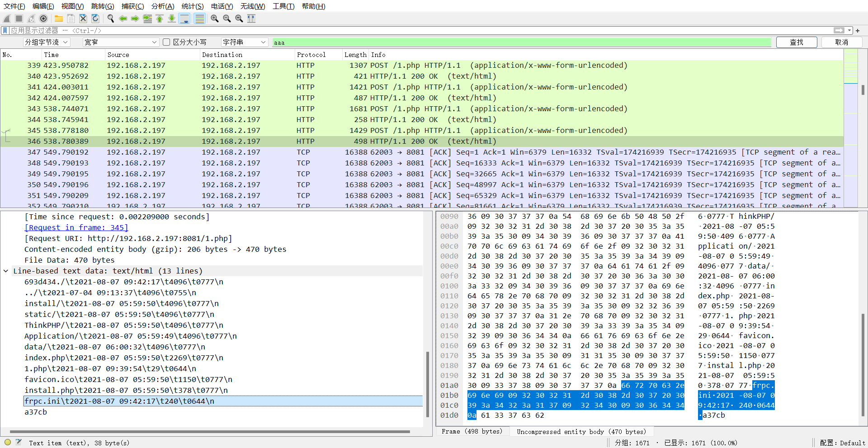
Task: Close the capture file
Action: [x=83, y=19]
